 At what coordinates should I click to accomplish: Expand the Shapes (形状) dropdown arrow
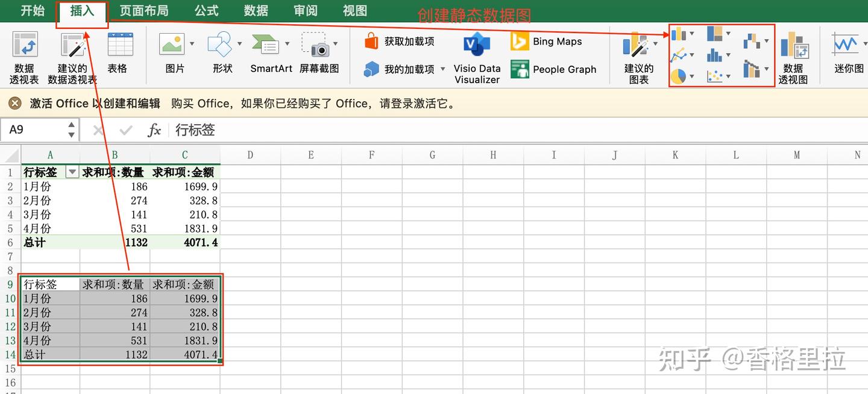tap(239, 43)
